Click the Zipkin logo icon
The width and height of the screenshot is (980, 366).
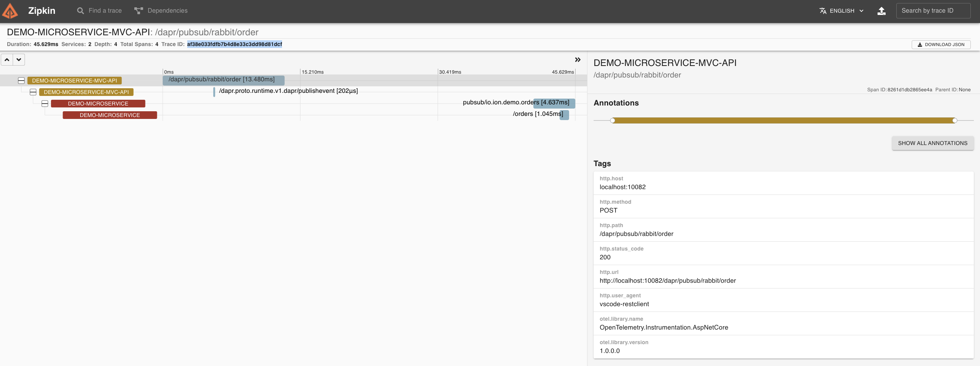click(10, 10)
